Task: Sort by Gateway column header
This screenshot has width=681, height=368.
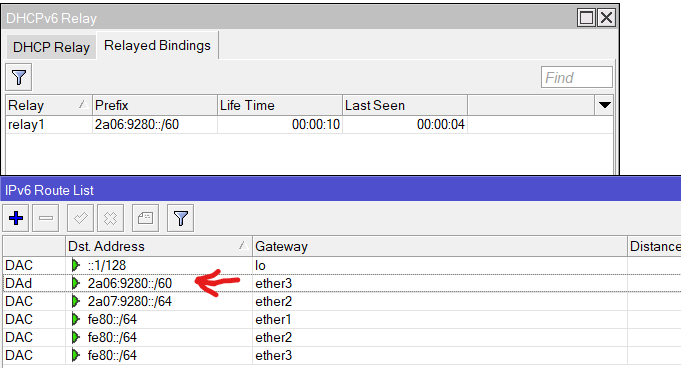Action: click(x=440, y=246)
